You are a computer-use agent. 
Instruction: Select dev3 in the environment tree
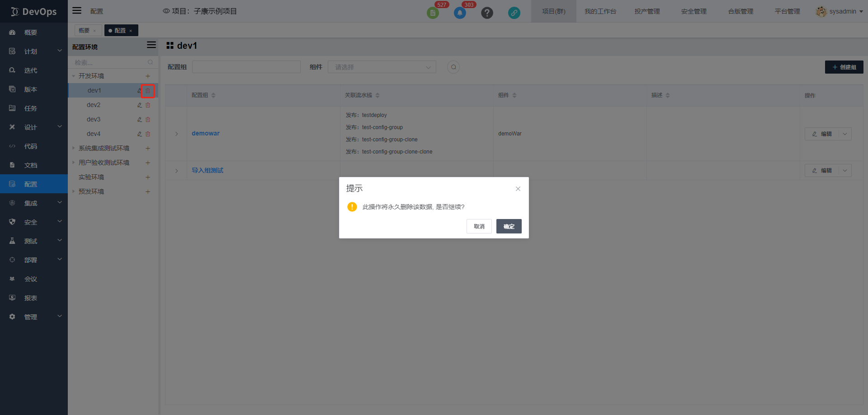[94, 119]
